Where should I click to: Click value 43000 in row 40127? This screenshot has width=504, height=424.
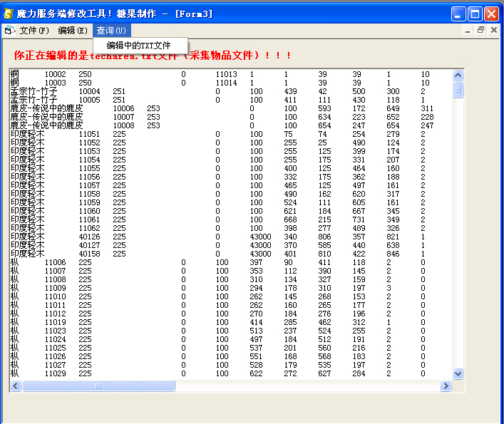click(261, 245)
